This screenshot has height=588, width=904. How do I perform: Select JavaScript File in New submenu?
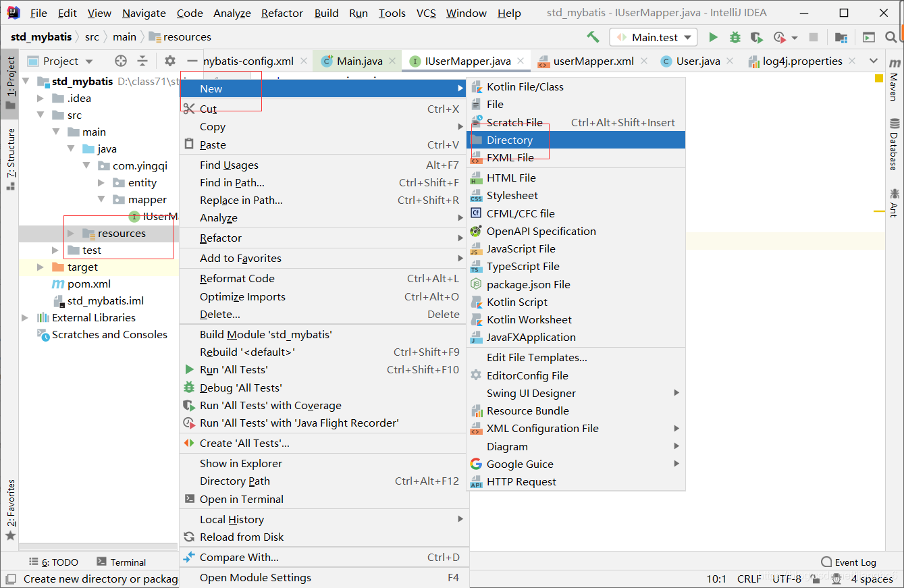(576, 248)
